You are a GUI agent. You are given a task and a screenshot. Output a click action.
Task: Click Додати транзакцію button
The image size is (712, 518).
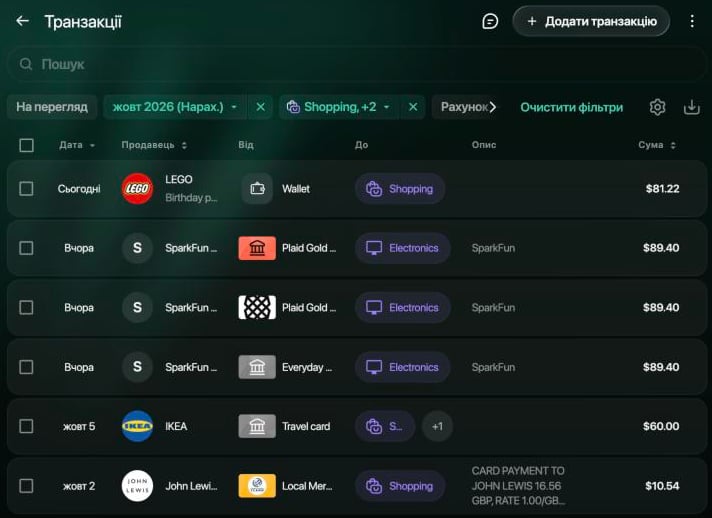pyautogui.click(x=591, y=21)
